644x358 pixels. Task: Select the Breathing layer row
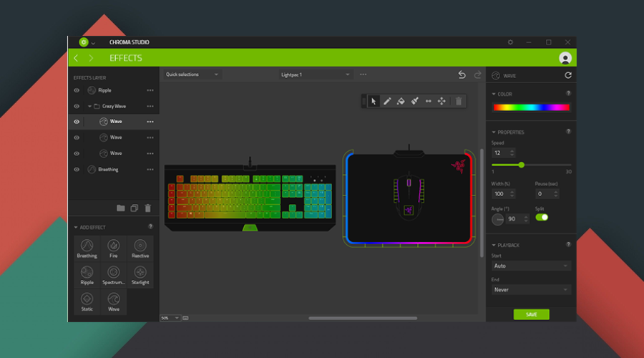114,170
